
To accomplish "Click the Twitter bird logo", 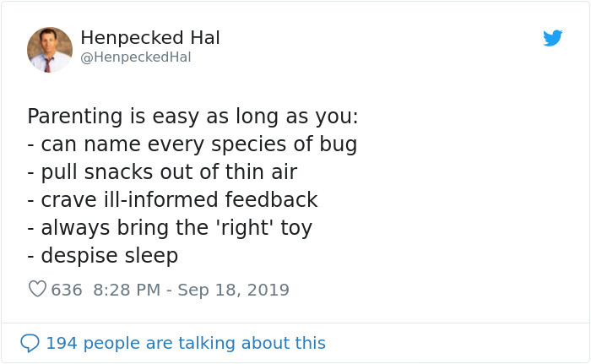I will click(x=552, y=38).
